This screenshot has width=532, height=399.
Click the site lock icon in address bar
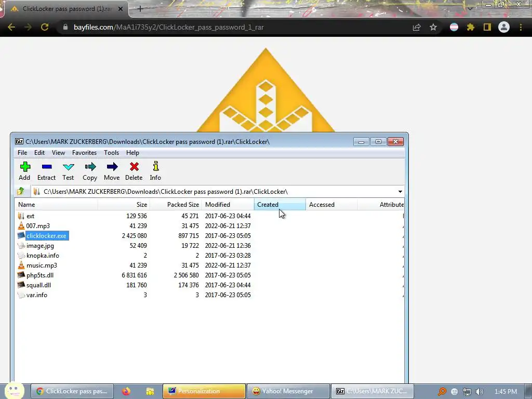65,27
